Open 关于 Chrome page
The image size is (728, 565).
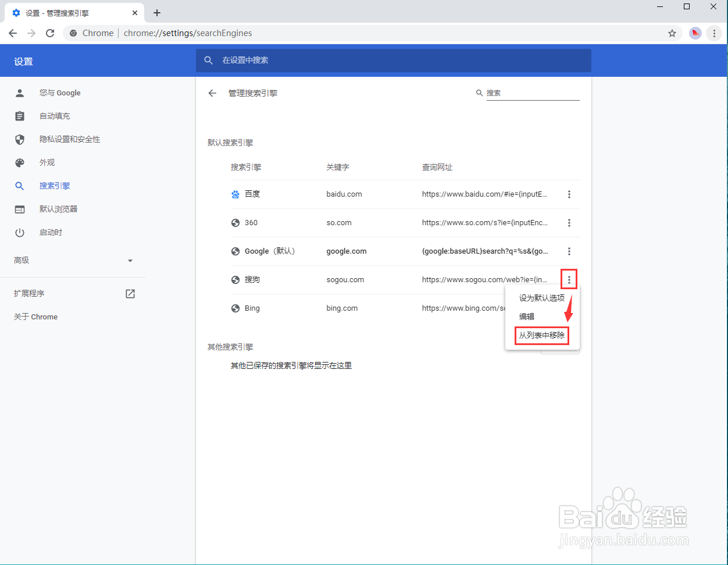(x=36, y=317)
